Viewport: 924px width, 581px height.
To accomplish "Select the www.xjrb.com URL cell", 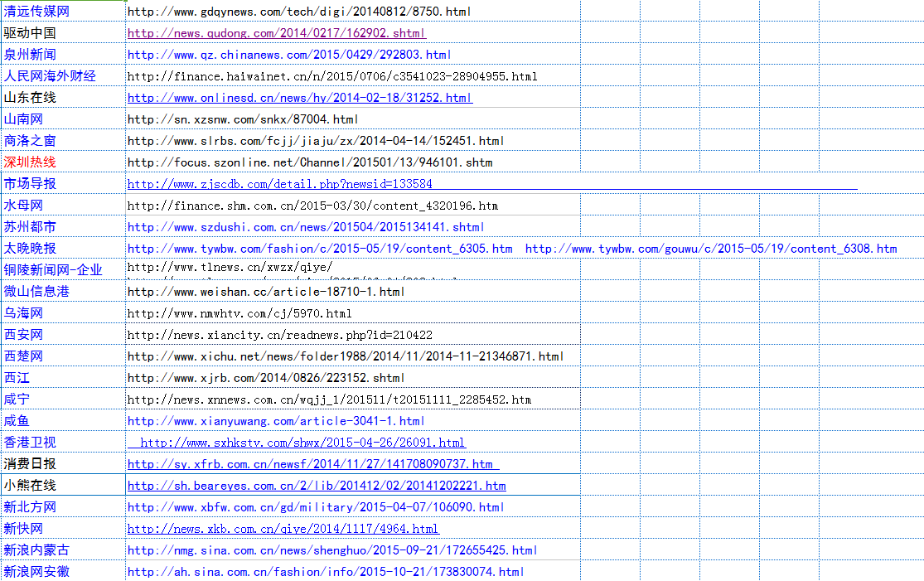I will (x=353, y=378).
